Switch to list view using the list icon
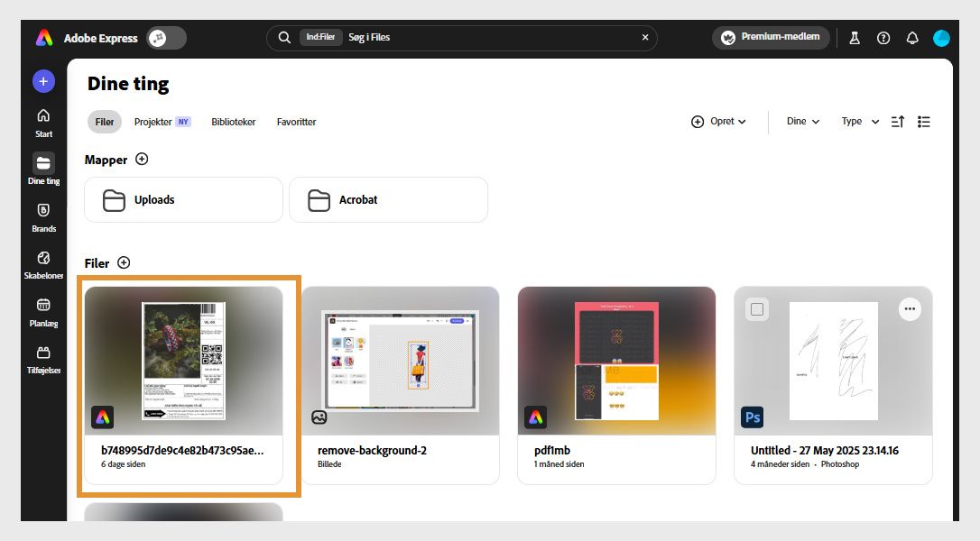 (923, 121)
